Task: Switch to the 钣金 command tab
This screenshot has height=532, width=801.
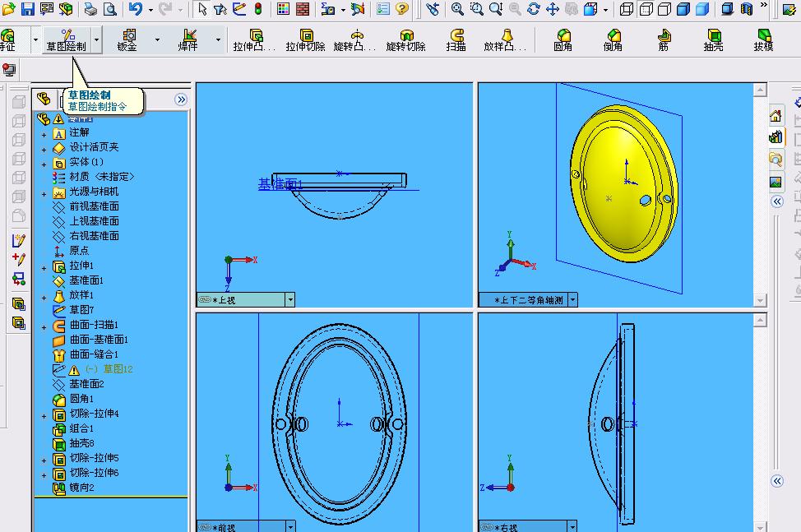Action: 127,40
